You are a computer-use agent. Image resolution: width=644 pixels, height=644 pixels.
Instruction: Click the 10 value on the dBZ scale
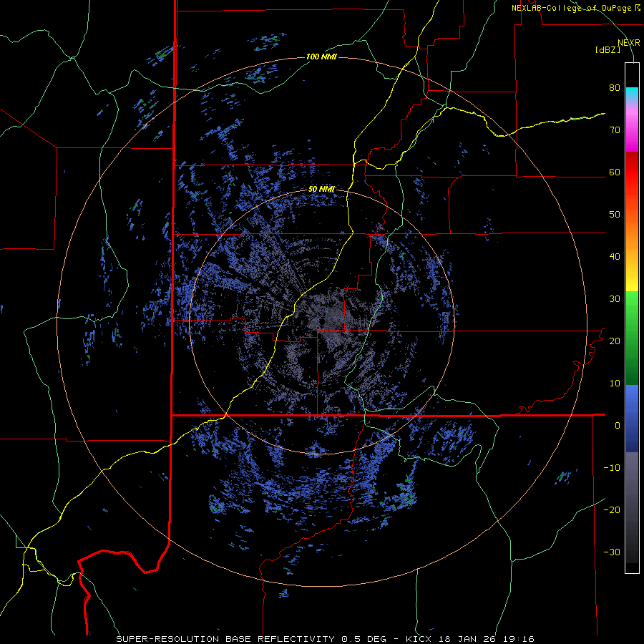click(x=615, y=384)
